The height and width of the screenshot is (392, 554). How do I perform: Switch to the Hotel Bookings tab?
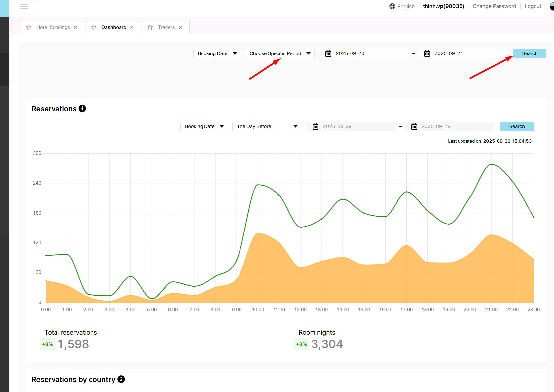53,27
